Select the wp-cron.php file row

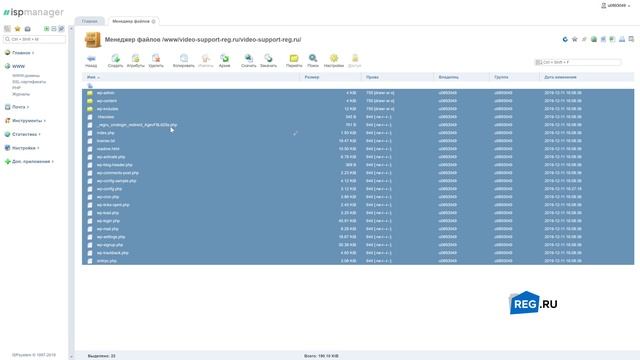coord(358,197)
